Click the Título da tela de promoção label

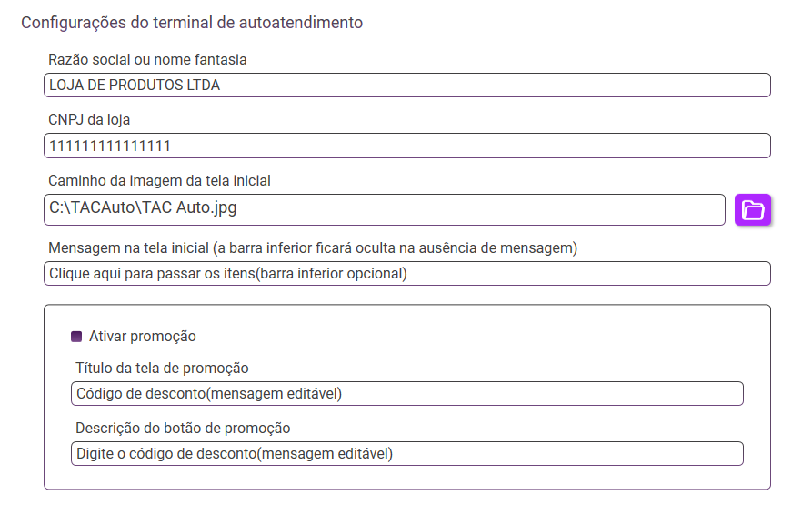coord(162,368)
